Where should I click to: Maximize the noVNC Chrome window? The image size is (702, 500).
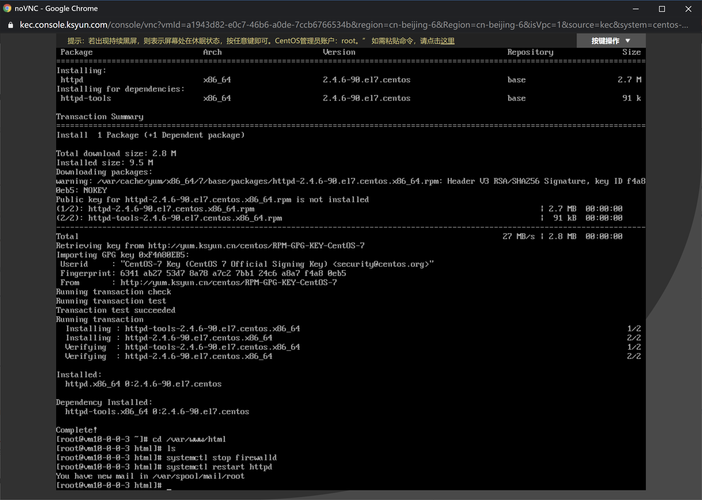pos(662,9)
